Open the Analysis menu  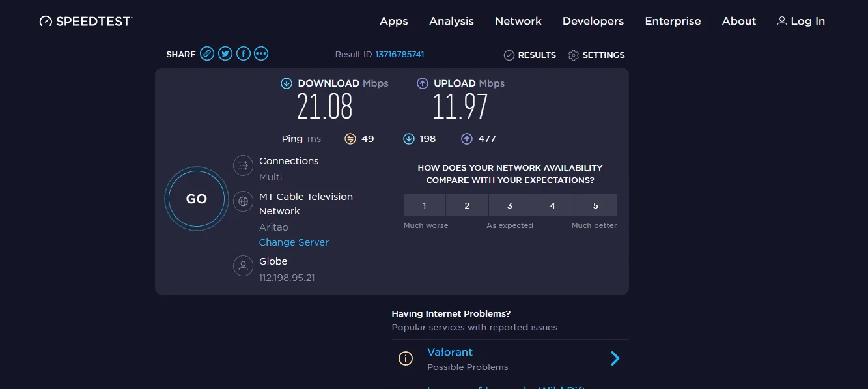451,21
